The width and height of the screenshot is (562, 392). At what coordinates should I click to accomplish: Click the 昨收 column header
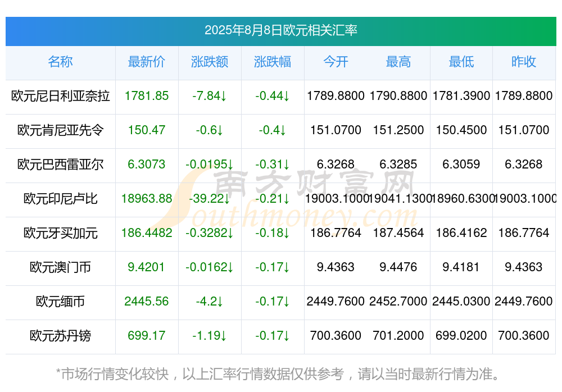pos(524,62)
